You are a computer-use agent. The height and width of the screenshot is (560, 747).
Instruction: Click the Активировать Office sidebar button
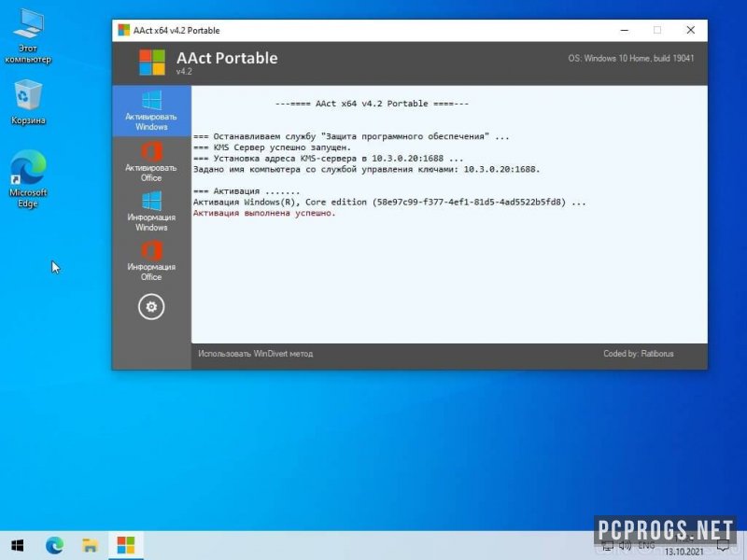(151, 161)
